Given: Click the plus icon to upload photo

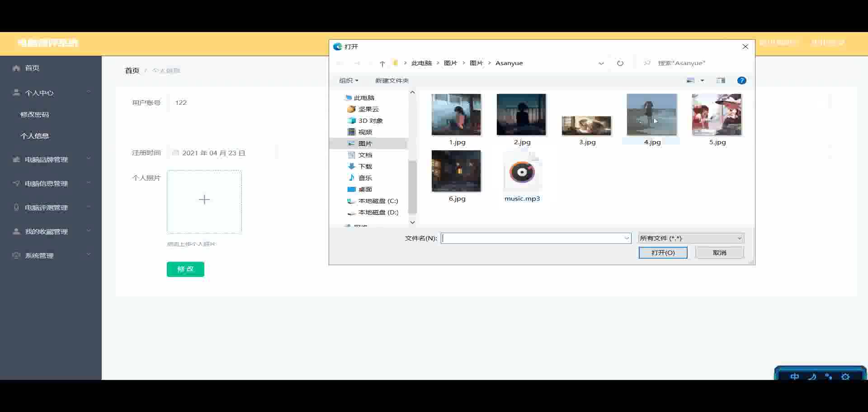Looking at the screenshot, I should tap(204, 200).
